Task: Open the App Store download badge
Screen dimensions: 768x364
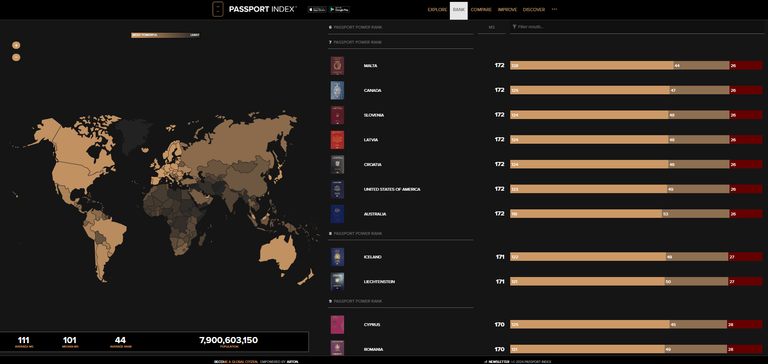Action: (x=316, y=9)
